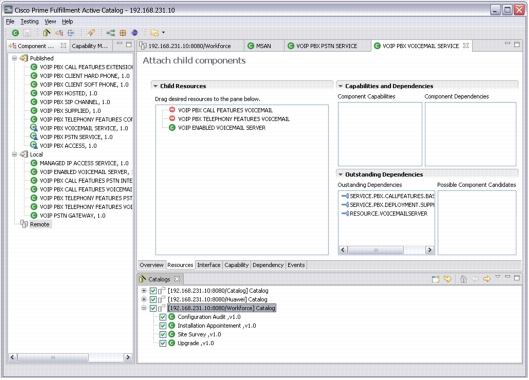Collapse the Published tree node
The image size is (529, 380).
click(x=14, y=58)
